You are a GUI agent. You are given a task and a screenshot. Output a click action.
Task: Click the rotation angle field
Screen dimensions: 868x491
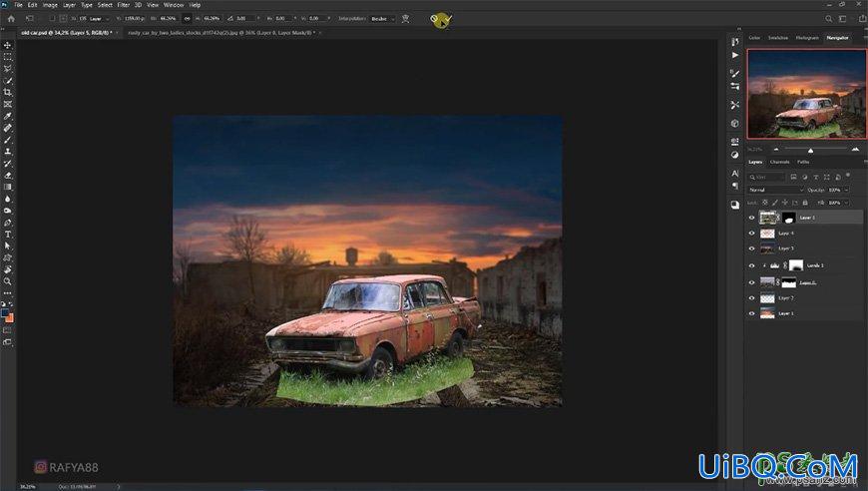[x=244, y=19]
